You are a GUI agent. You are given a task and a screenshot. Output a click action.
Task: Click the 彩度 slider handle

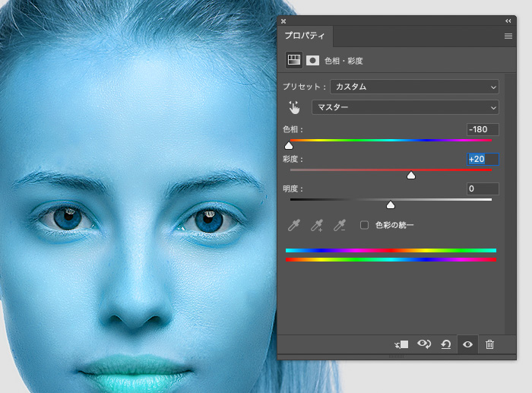coord(411,176)
